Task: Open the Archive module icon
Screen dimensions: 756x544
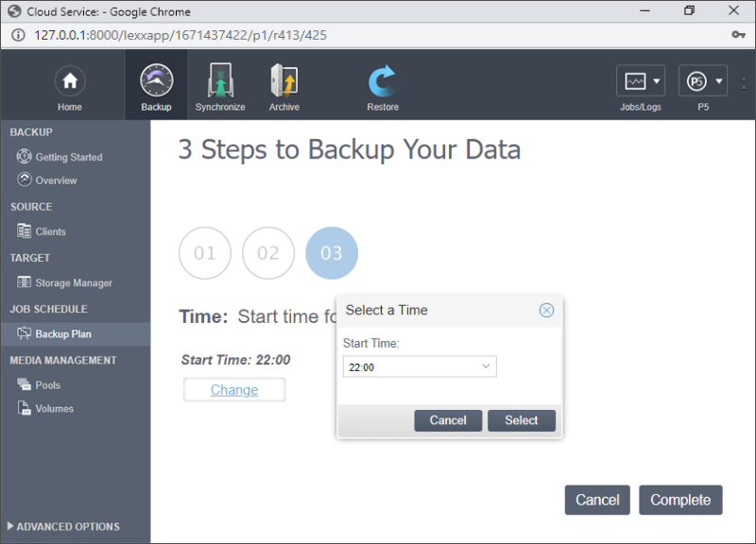Action: pos(284,80)
